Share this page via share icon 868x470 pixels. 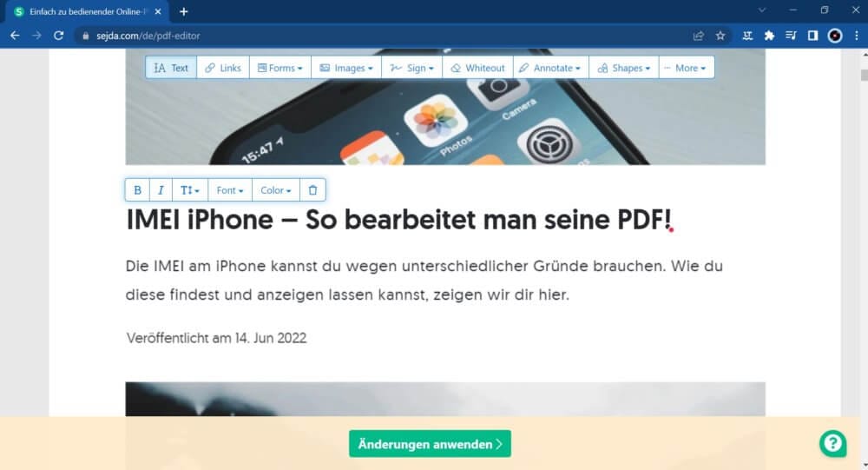click(x=699, y=36)
